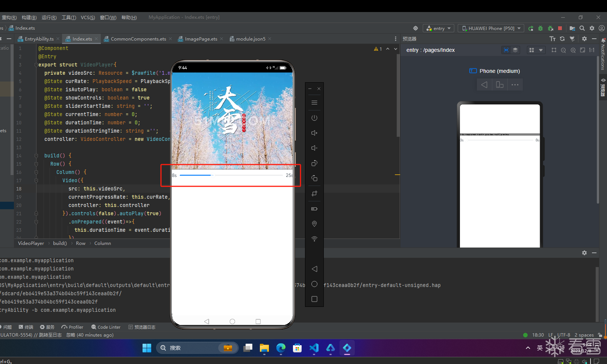Open the Profiler tool window
Image resolution: width=607 pixels, height=364 pixels.
coord(72,327)
